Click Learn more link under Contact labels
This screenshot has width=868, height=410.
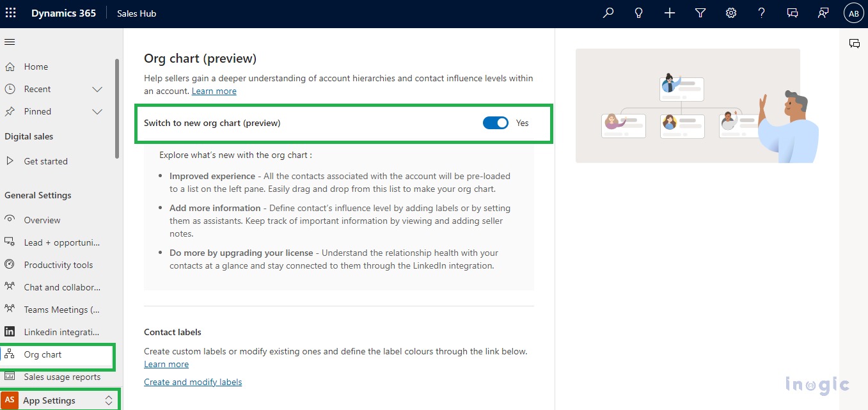pos(166,364)
